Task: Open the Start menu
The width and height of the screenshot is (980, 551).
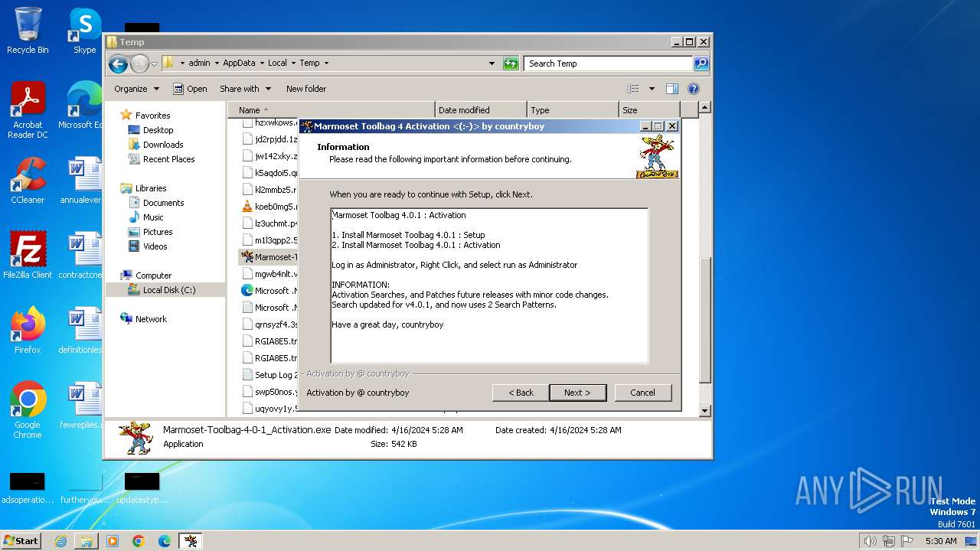Action: pos(21,540)
